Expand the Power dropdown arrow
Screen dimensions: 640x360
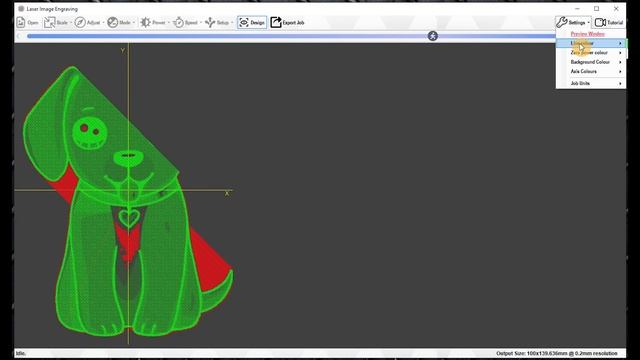click(169, 22)
